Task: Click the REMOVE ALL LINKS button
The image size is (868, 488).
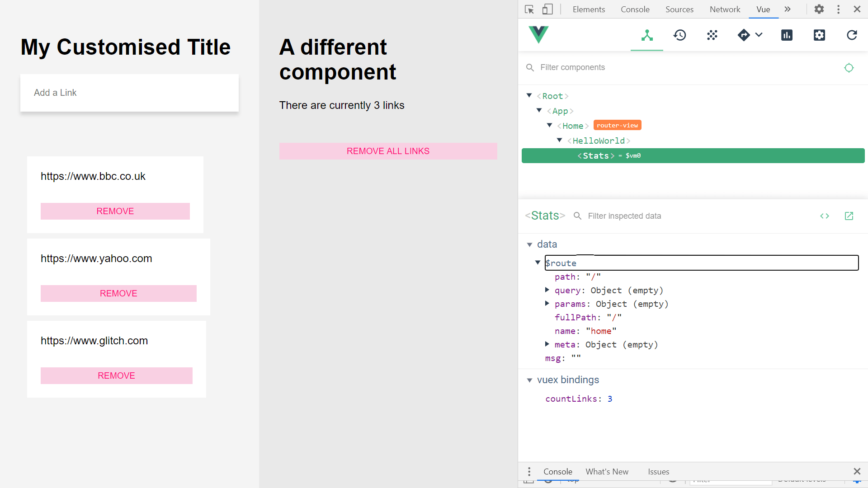Action: [x=388, y=151]
